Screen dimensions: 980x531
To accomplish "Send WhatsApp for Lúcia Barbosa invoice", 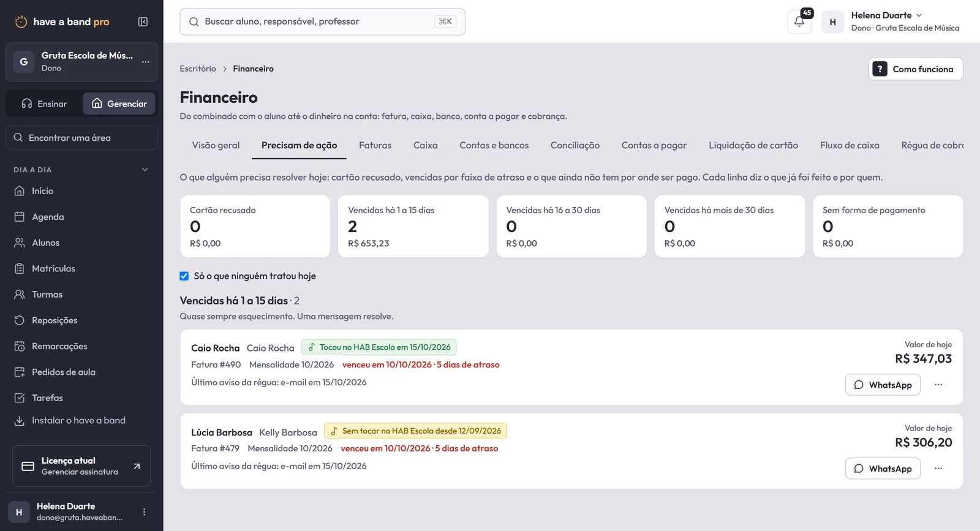I will point(883,469).
